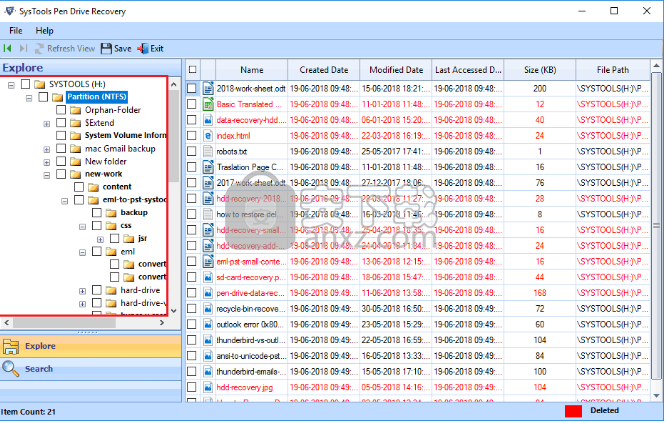
Task: Click the Save toolbar icon
Action: click(107, 48)
